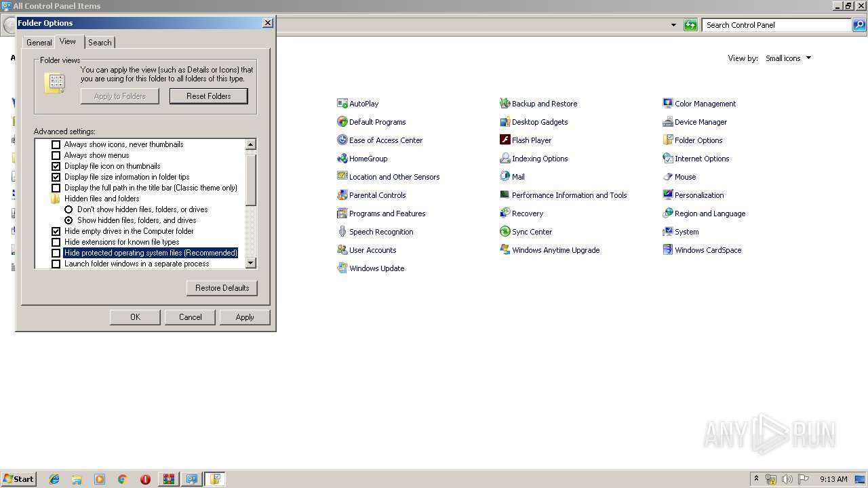Open the Mouse settings icon
This screenshot has height=488, width=868.
tap(667, 177)
